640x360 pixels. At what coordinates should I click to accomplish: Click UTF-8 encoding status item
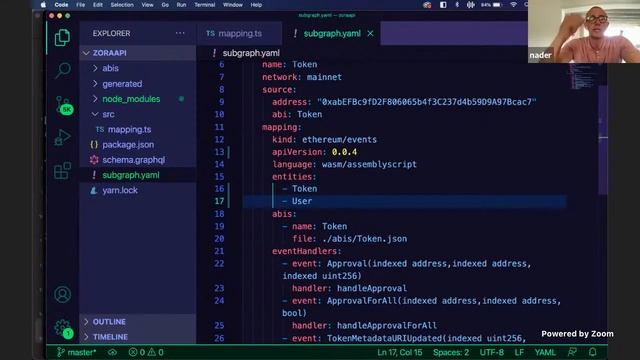click(491, 352)
